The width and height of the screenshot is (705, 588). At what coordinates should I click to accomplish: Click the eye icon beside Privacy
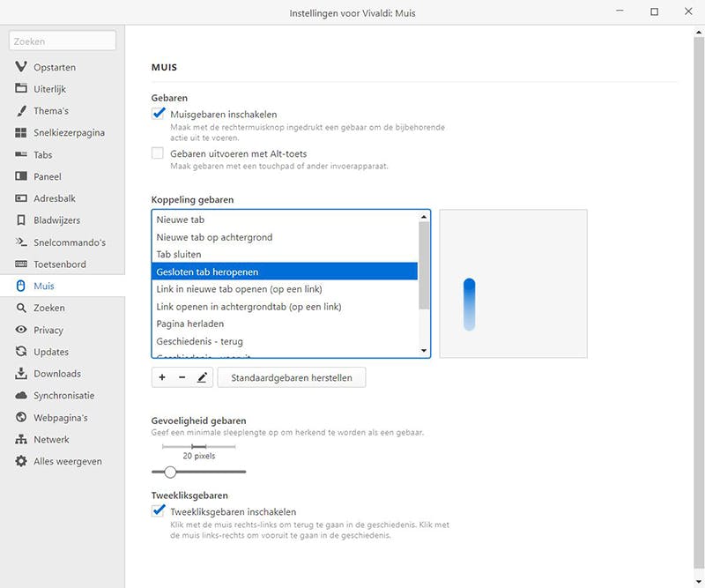[x=20, y=330]
